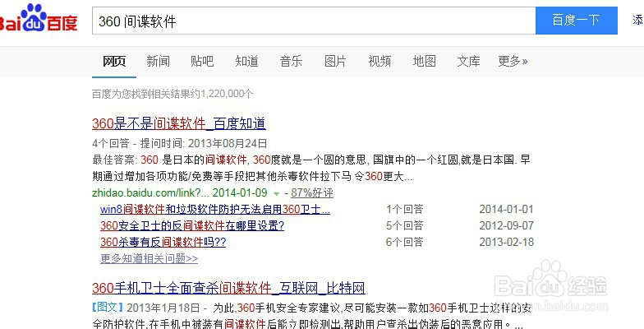Click the 4个回答 - 提问时间 line
Viewport: 644px width, 329px height.
[x=179, y=143]
